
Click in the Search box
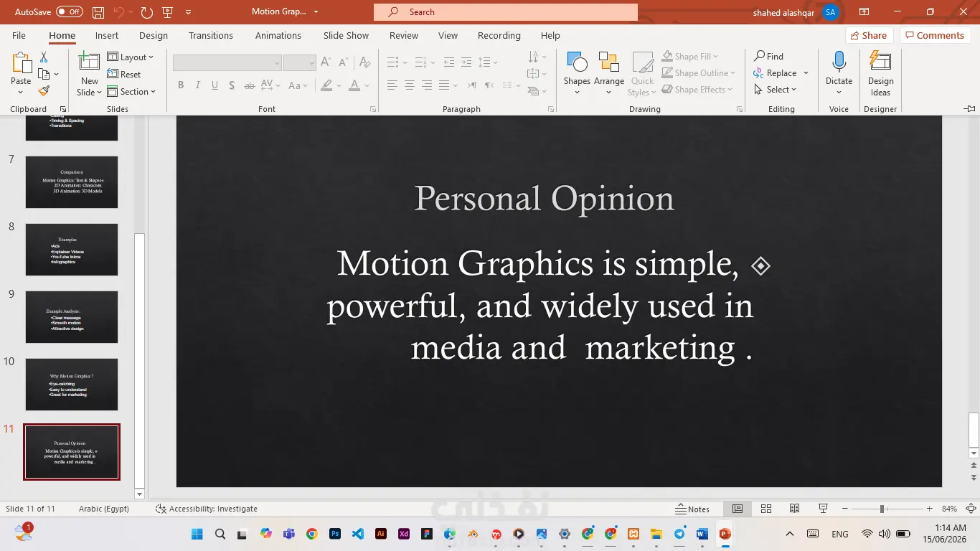(506, 12)
